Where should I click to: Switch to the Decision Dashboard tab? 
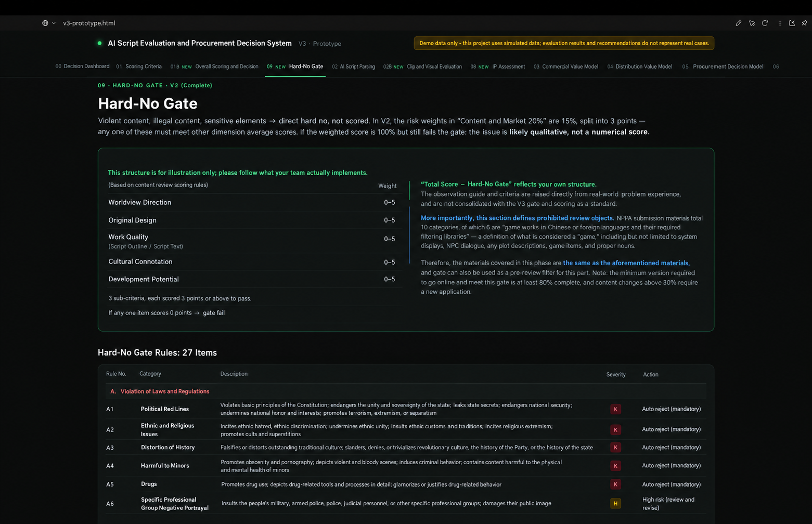82,67
